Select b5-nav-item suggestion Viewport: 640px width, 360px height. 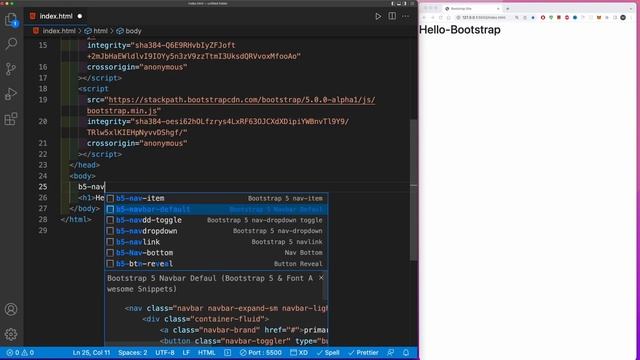click(x=216, y=198)
